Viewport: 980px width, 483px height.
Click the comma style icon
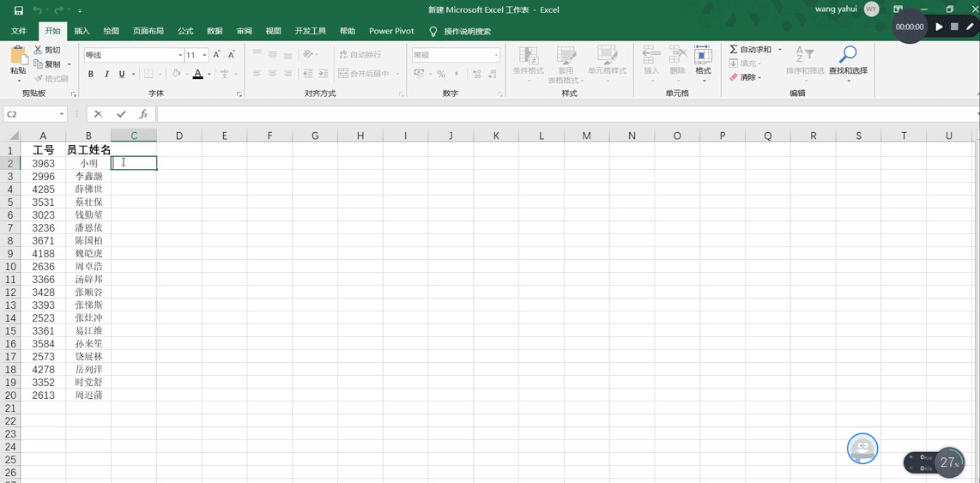coord(457,74)
